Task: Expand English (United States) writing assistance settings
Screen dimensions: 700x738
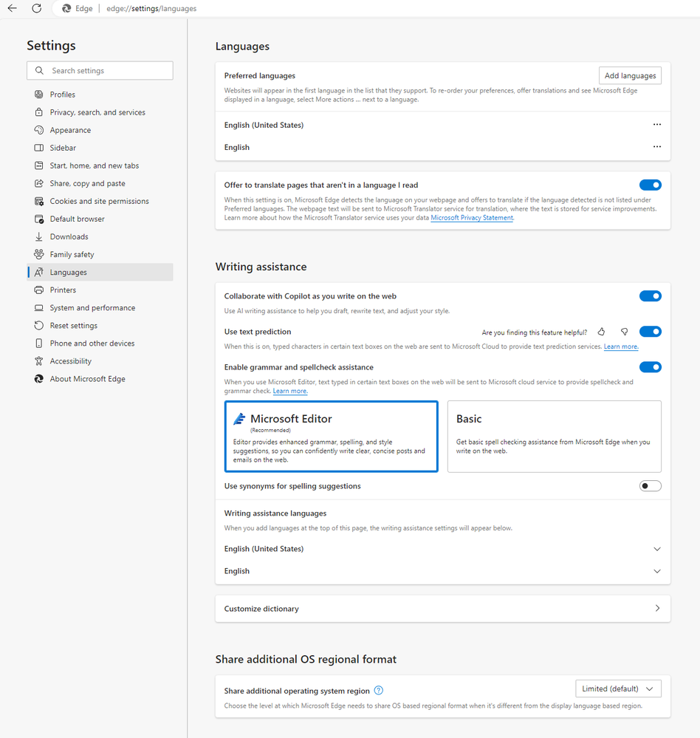Action: [657, 549]
